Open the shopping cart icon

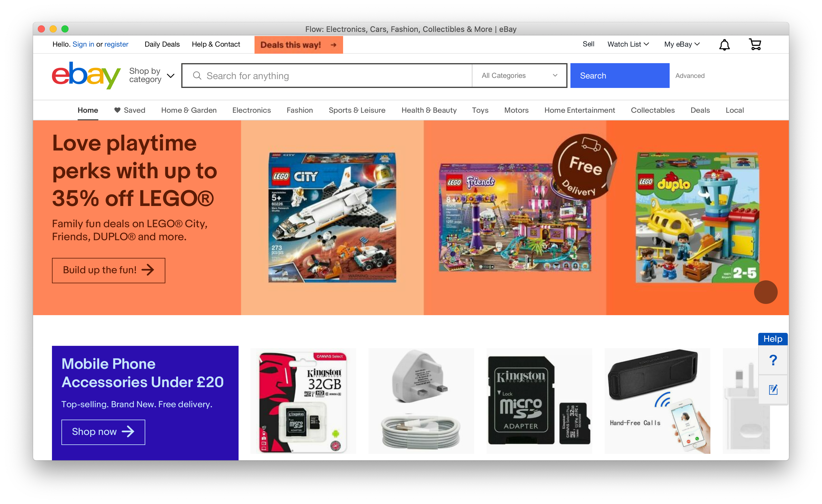755,44
